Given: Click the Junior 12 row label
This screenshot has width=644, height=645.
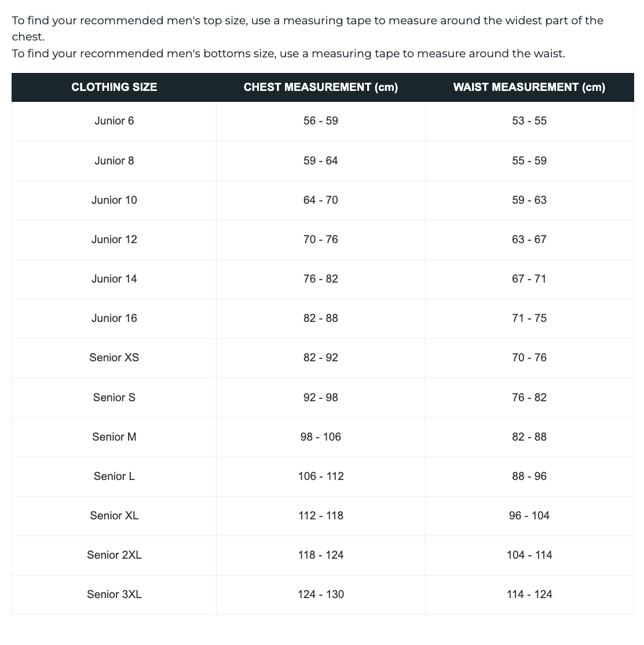Looking at the screenshot, I should tap(114, 239).
